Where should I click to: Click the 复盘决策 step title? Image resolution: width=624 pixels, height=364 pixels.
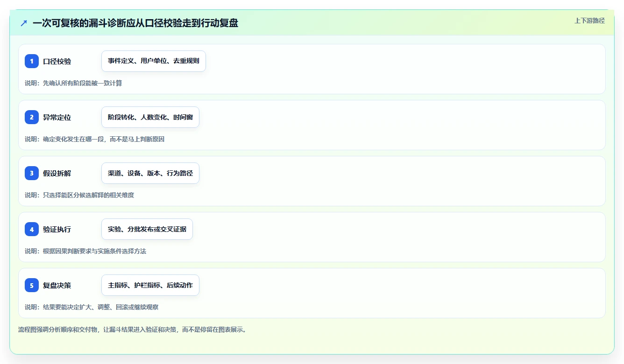click(x=57, y=286)
